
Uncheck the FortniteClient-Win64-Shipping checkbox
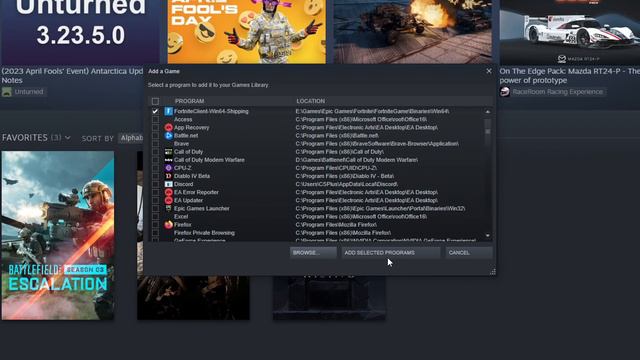155,111
